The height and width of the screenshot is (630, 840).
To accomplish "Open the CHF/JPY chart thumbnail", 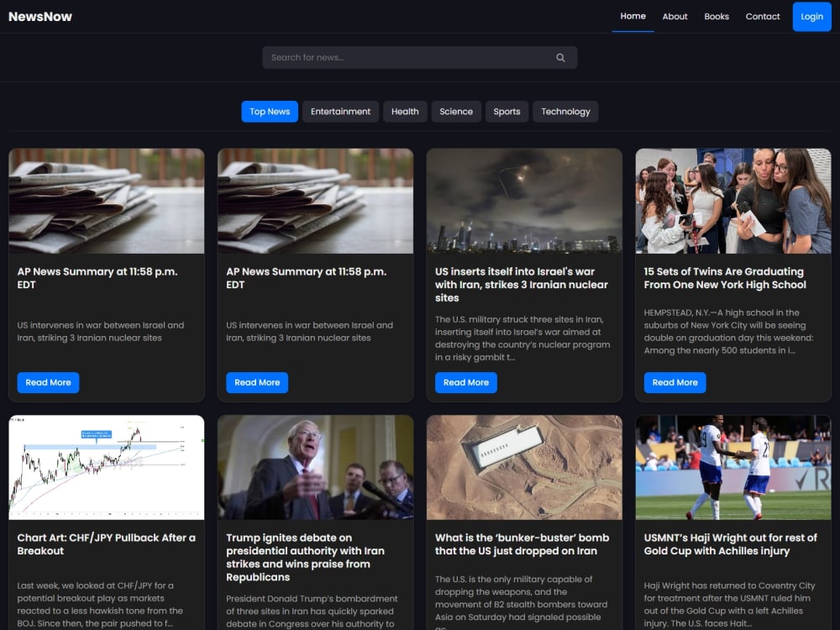I will pyautogui.click(x=107, y=467).
